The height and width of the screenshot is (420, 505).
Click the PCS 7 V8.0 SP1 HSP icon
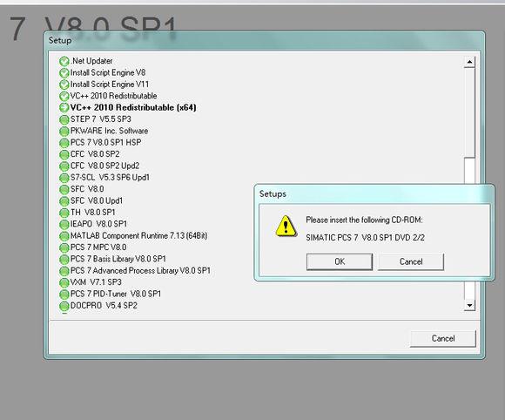[x=64, y=143]
